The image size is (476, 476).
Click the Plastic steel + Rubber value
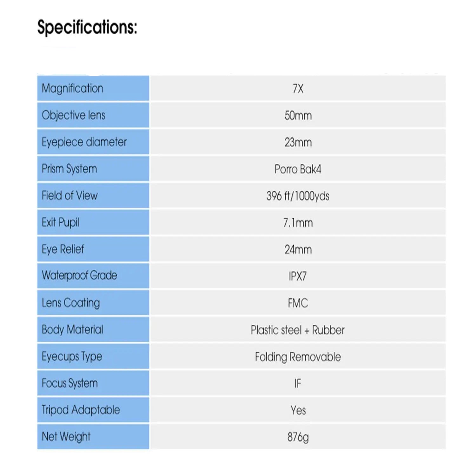tap(298, 330)
